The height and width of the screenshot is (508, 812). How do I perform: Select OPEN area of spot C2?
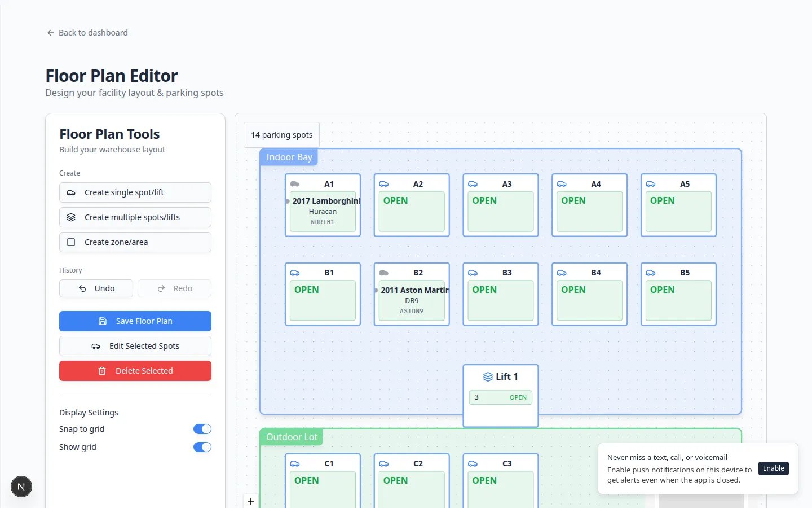click(x=412, y=490)
